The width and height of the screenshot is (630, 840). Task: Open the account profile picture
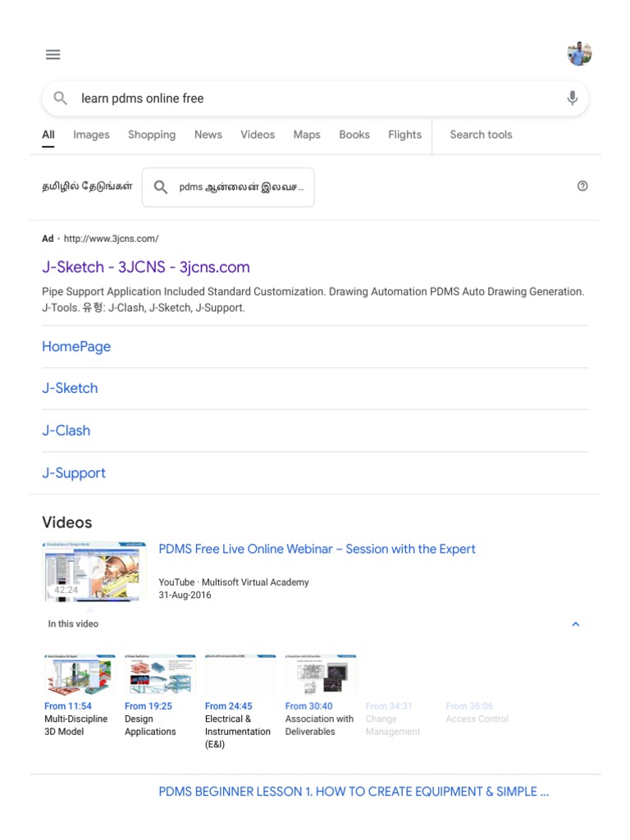tap(580, 53)
